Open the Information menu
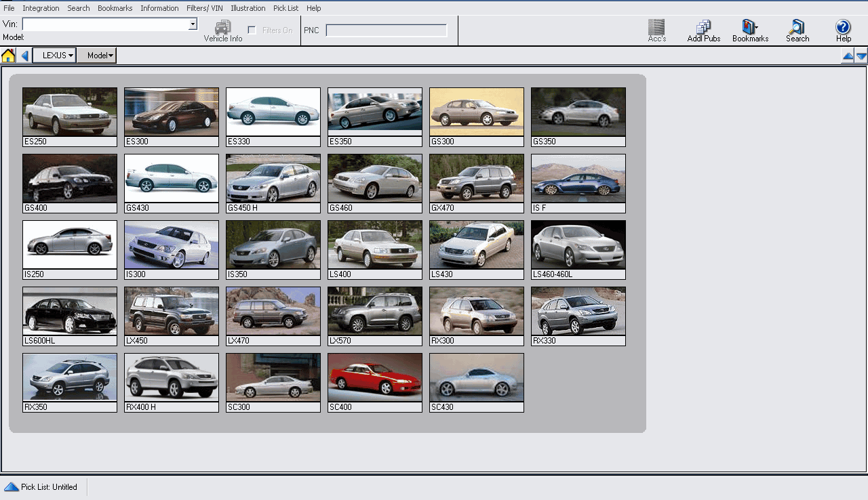868x500 pixels. 160,8
